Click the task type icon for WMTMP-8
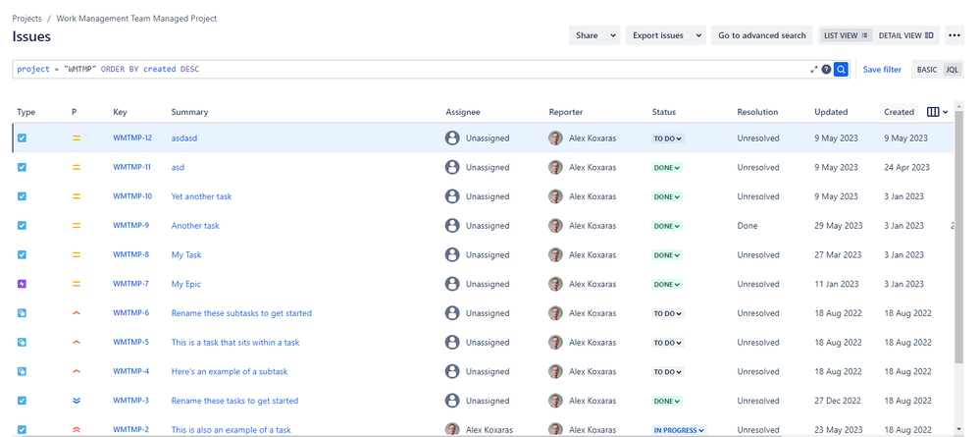Image resolution: width=980 pixels, height=437 pixels. (x=22, y=254)
